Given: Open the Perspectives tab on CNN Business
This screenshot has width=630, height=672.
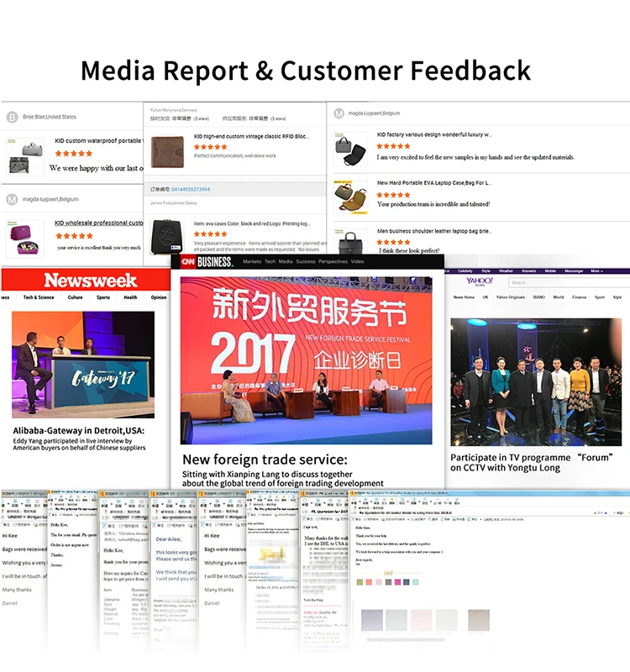Looking at the screenshot, I should click(333, 262).
